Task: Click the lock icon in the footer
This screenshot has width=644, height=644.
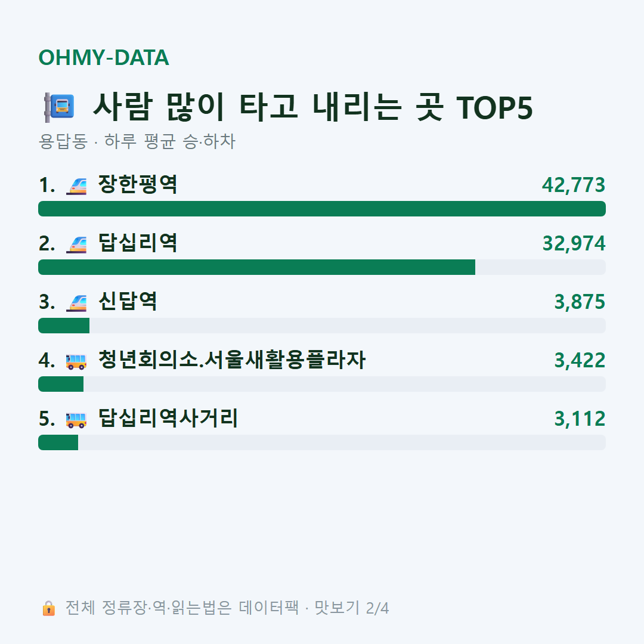Action: [x=48, y=608]
